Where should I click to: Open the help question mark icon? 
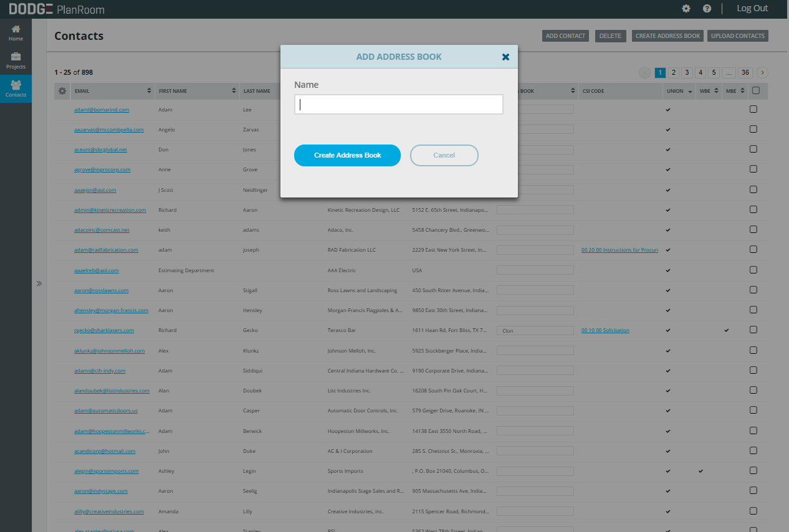pos(707,9)
